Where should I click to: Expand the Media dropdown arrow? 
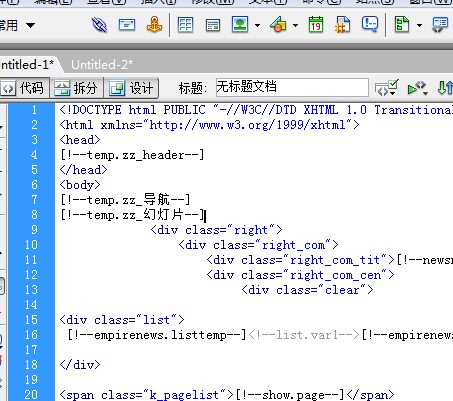(x=295, y=25)
